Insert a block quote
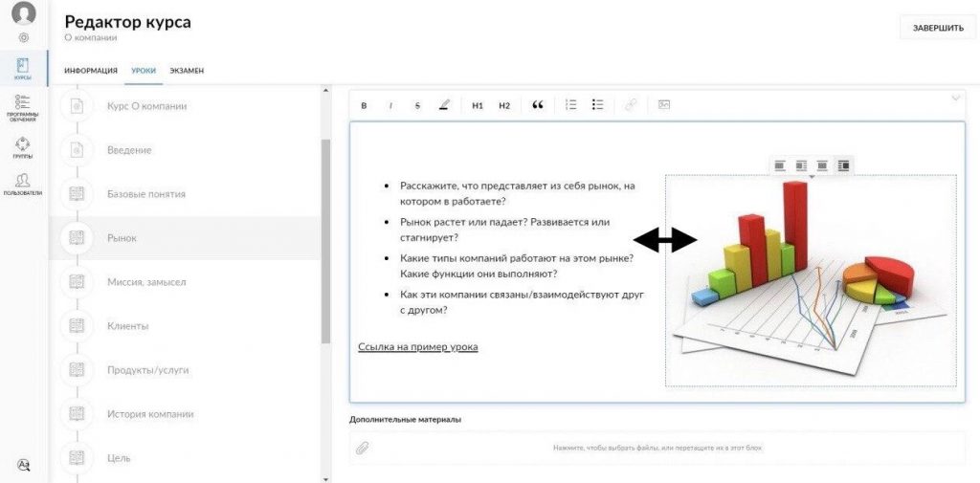Image resolution: width=980 pixels, height=483 pixels. coord(538,105)
